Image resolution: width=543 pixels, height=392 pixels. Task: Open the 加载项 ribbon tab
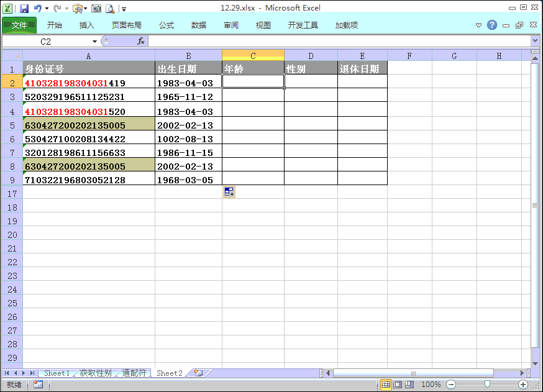(346, 25)
